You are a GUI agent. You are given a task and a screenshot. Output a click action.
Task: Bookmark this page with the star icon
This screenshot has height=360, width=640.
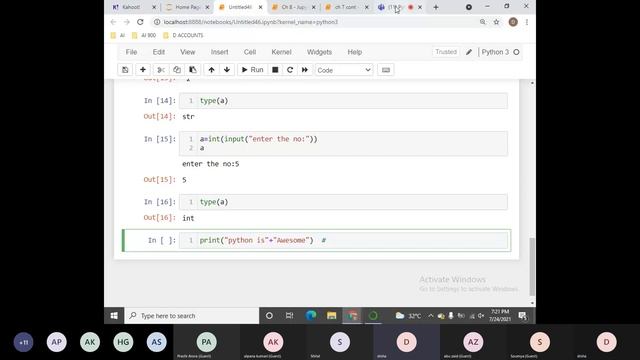pos(496,22)
